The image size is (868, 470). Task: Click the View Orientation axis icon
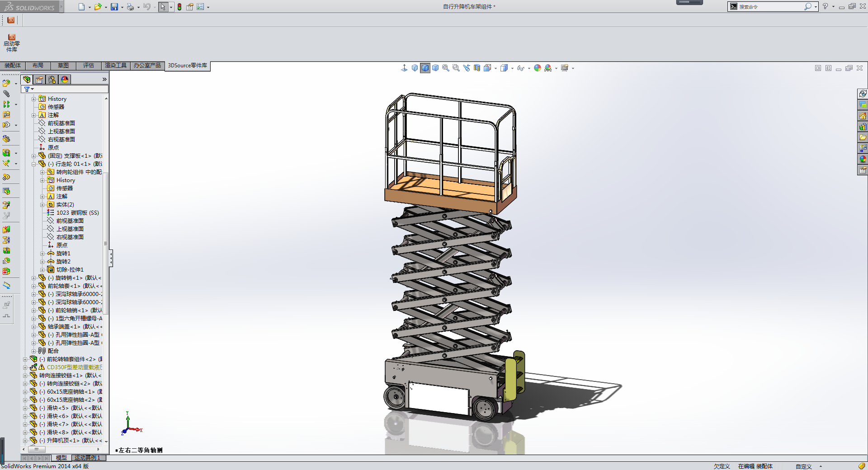pos(404,68)
